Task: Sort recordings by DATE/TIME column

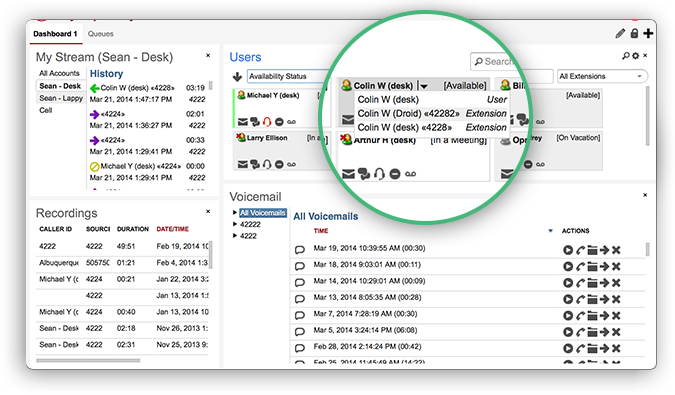Action: click(173, 229)
